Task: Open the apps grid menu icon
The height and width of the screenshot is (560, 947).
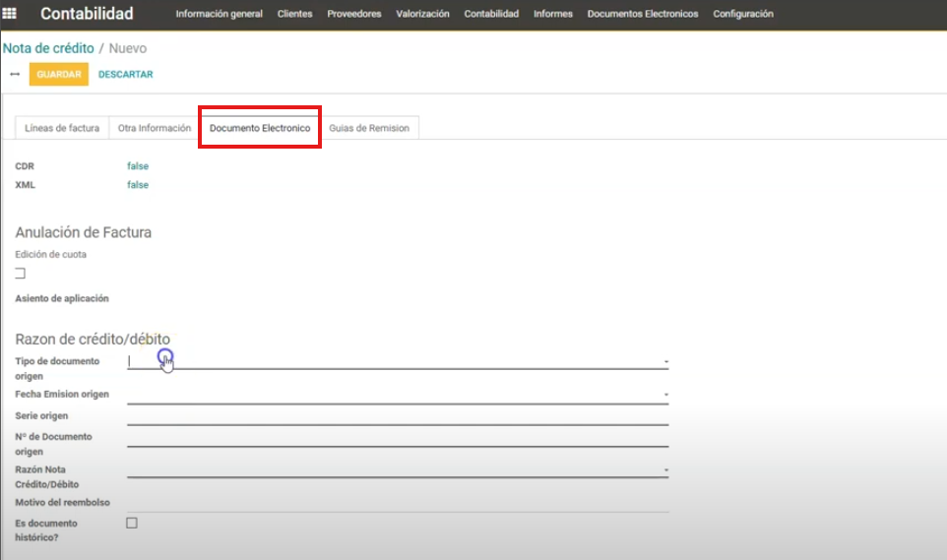Action: pyautogui.click(x=13, y=14)
